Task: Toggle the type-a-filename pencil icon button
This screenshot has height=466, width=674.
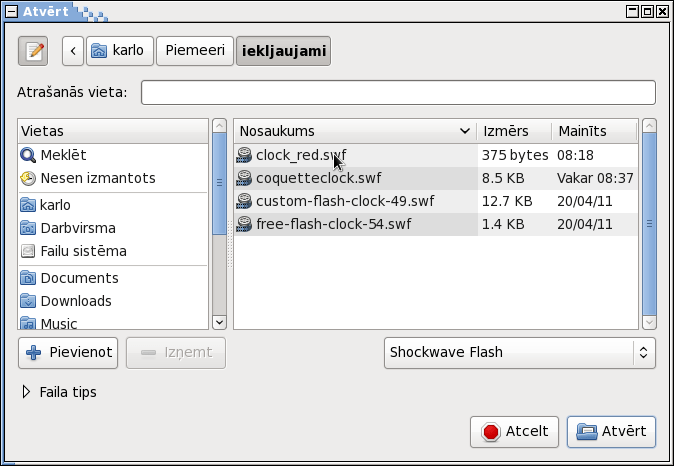Action: (33, 51)
